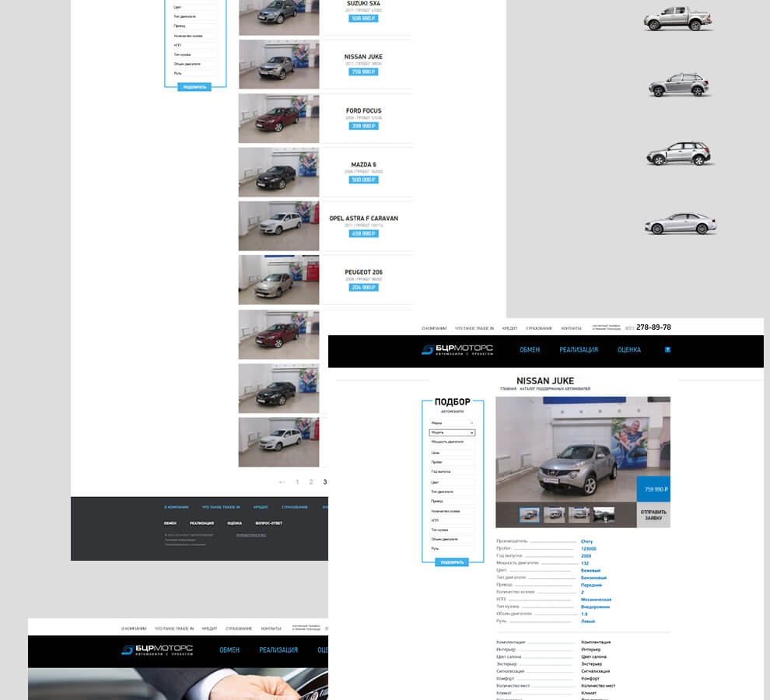
Task: Click the Ford Focus 399 990 price button
Action: 363,126
